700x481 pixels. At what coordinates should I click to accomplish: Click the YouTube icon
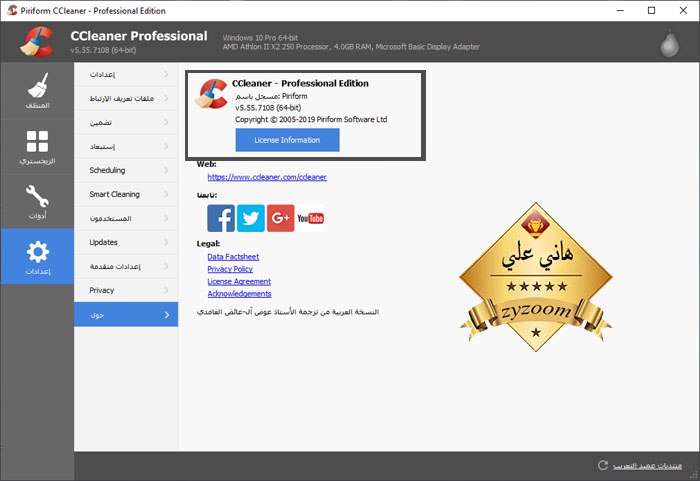[x=311, y=218]
